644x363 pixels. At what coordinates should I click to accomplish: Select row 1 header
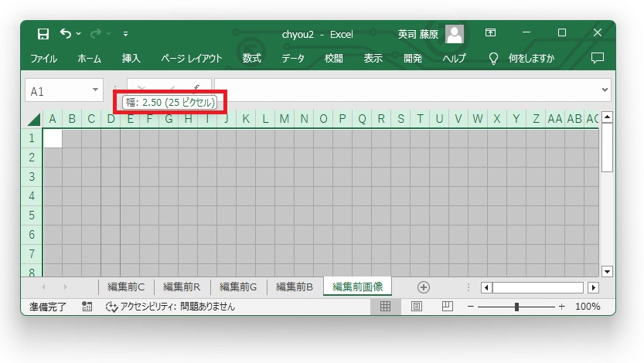coord(32,137)
